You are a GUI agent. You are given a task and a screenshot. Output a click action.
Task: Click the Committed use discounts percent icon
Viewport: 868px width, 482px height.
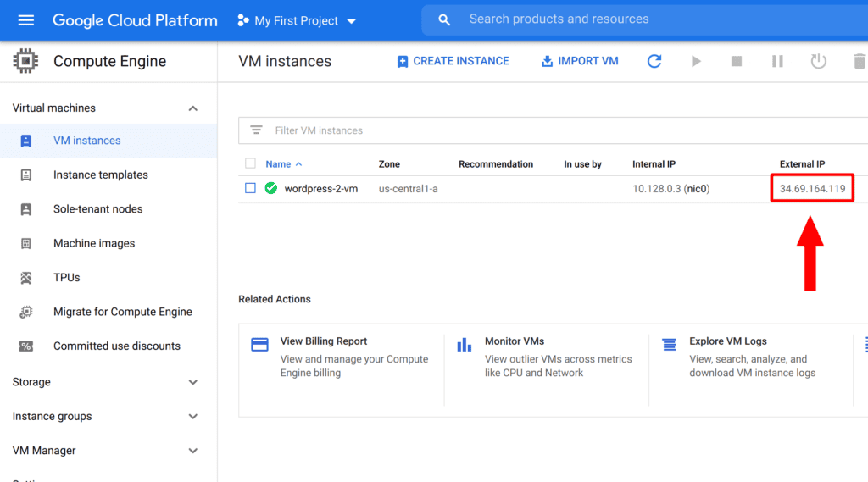(x=26, y=346)
